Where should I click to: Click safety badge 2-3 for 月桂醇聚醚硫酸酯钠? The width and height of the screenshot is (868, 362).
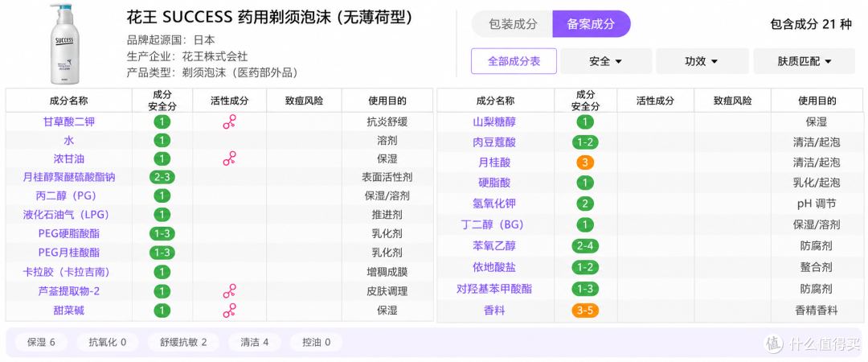[x=162, y=178]
